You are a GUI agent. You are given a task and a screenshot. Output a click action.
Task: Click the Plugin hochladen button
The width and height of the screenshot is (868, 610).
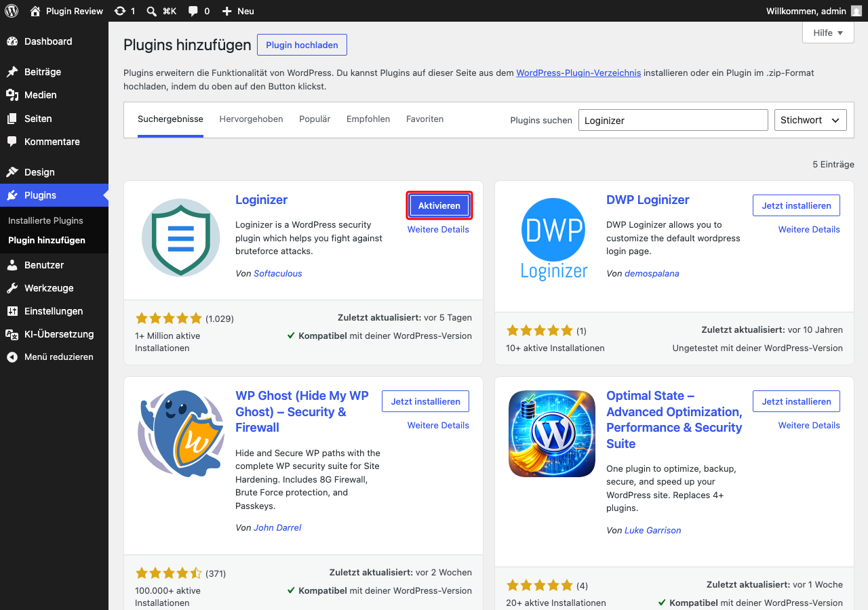(302, 45)
